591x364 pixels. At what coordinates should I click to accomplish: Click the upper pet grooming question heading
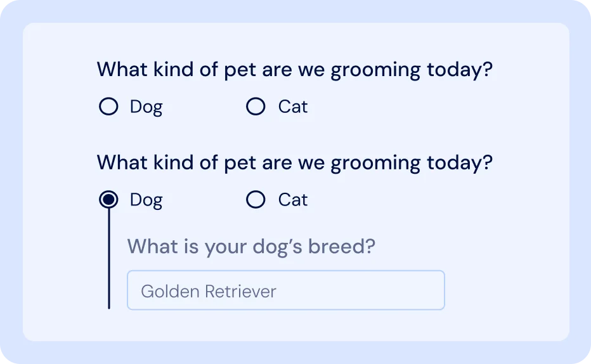click(294, 70)
